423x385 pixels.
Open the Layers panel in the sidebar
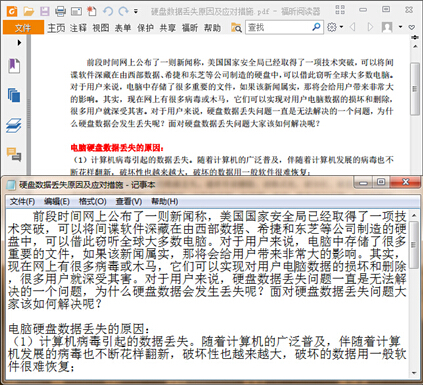14,126
